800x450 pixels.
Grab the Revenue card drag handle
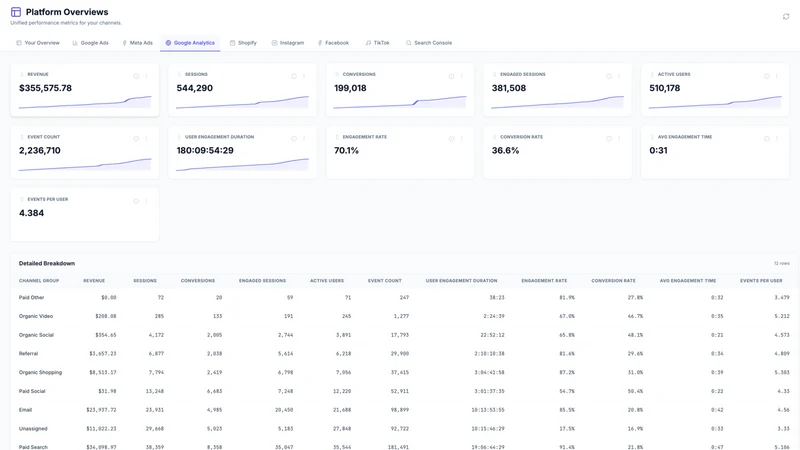[x=21, y=74]
